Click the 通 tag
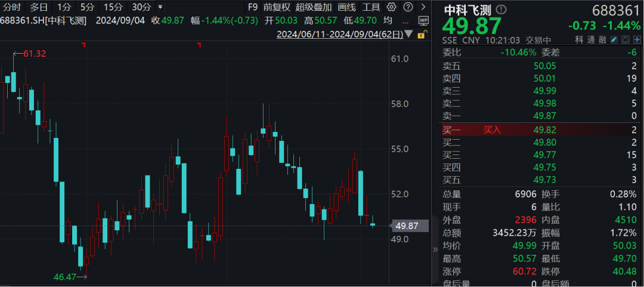The height and width of the screenshot is (287, 644). coord(591,40)
